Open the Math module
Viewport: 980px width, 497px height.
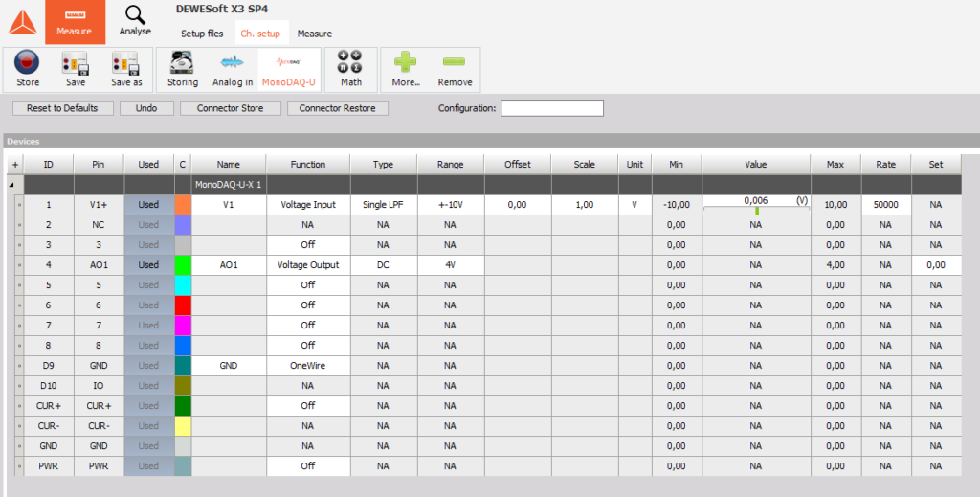[351, 63]
